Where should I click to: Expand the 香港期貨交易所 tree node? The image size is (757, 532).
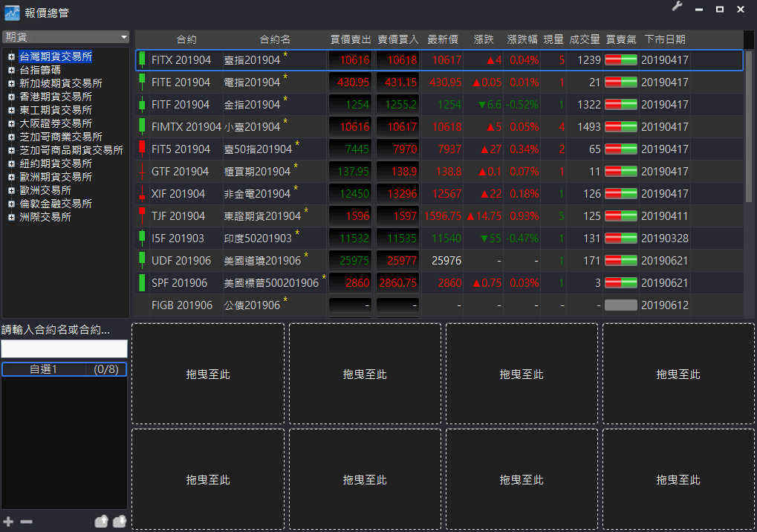11,97
